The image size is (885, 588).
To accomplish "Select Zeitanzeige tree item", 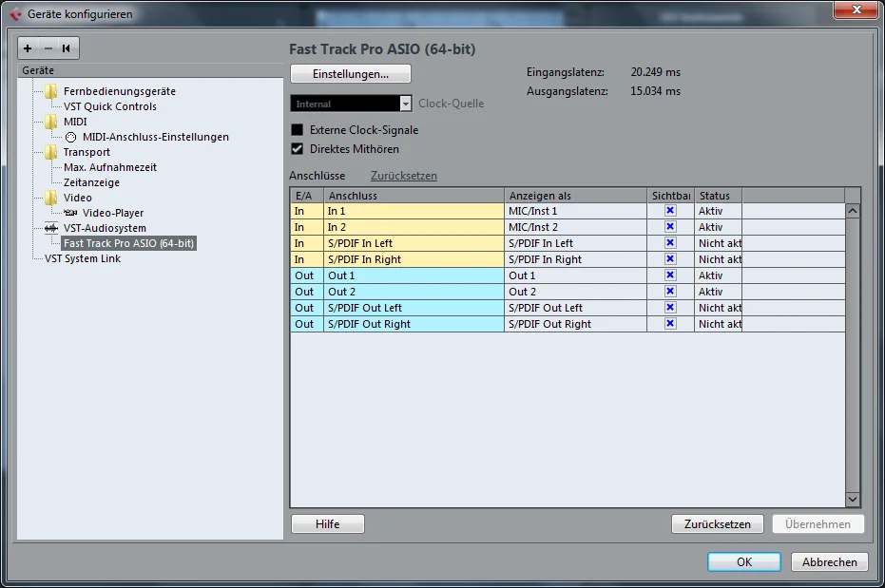I will [91, 182].
